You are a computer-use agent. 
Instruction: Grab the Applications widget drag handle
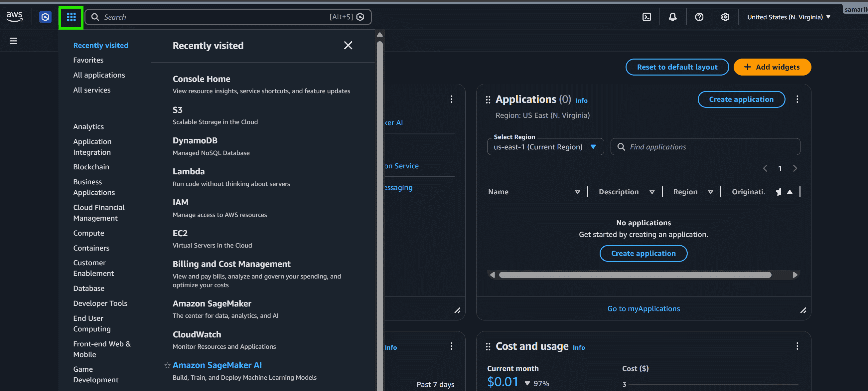(x=488, y=100)
